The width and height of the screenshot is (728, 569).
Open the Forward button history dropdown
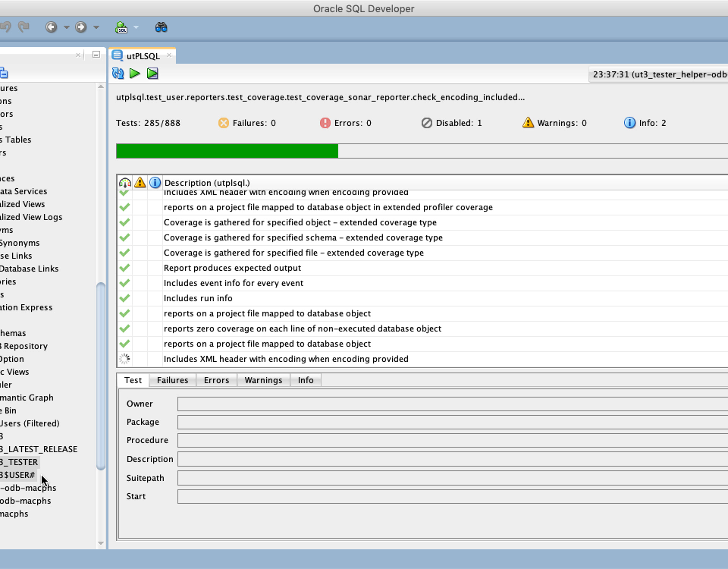[96, 27]
